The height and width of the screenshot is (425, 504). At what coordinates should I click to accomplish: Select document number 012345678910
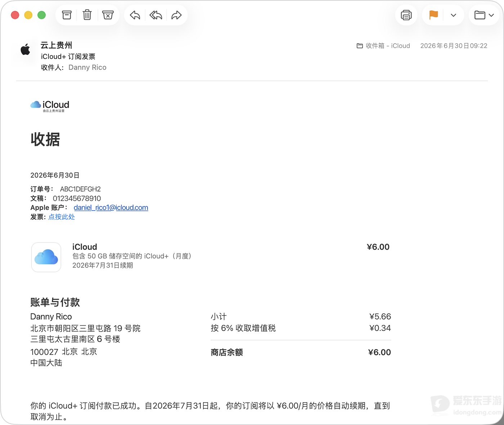point(77,198)
